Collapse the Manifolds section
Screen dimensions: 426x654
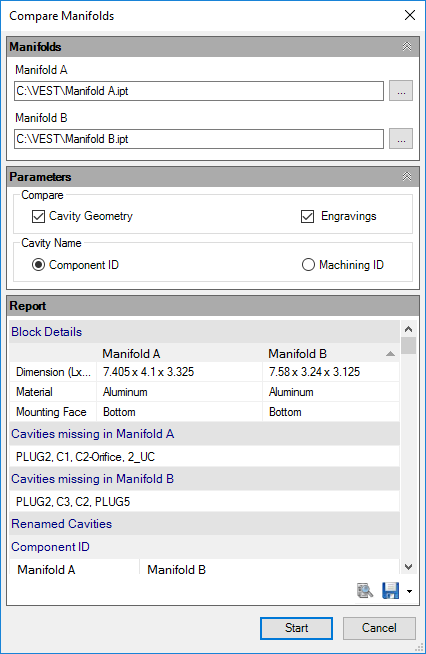407,46
